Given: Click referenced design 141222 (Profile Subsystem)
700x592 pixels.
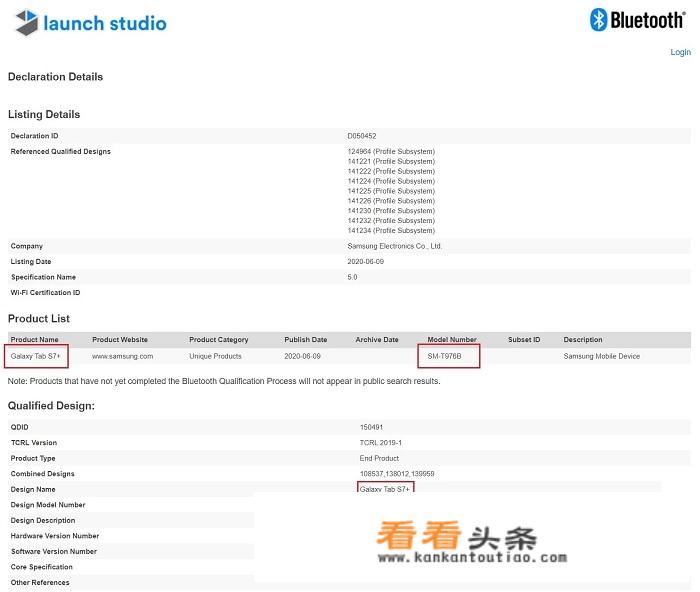Looking at the screenshot, I should click(x=391, y=171).
